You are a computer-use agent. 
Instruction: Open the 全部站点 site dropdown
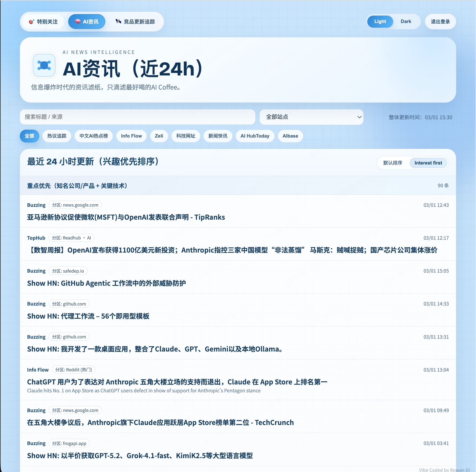(311, 117)
